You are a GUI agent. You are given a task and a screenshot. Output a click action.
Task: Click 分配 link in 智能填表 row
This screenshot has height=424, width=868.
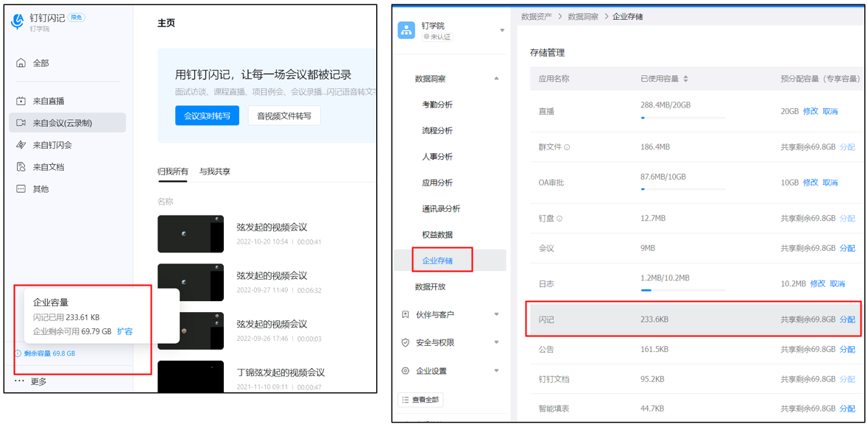[847, 409]
